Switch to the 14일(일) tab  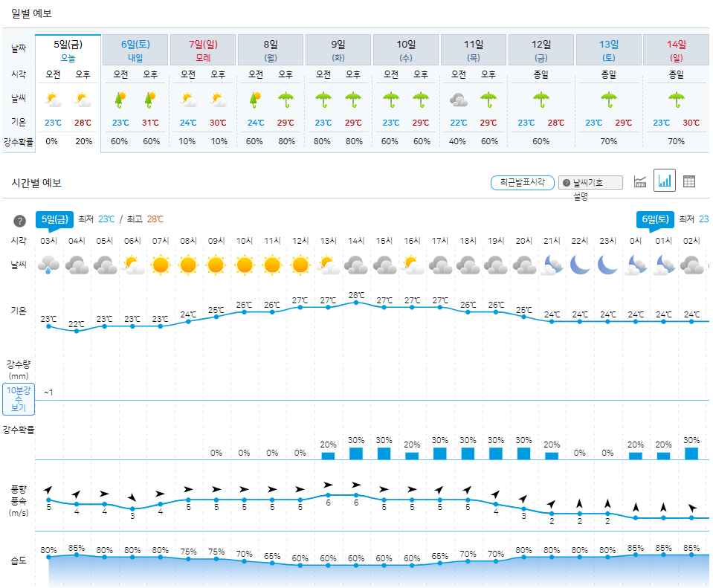click(x=676, y=51)
